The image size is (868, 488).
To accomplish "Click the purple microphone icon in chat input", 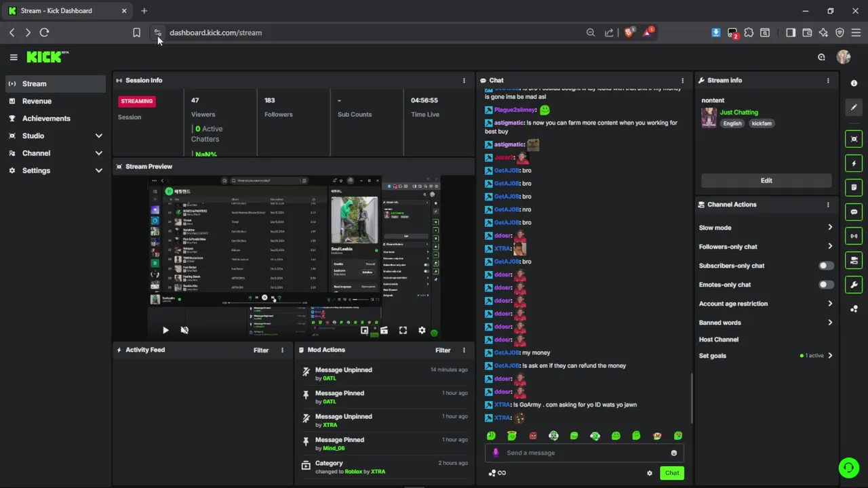I will (x=496, y=453).
